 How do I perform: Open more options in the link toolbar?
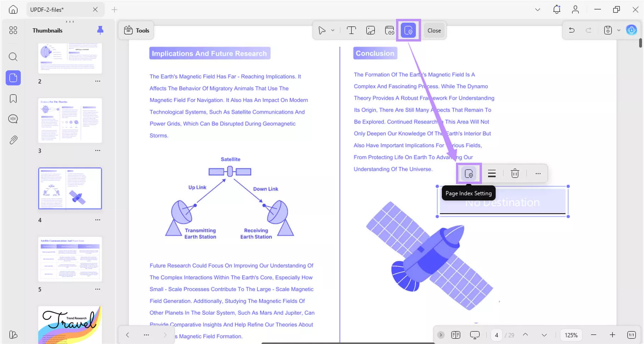coord(538,173)
